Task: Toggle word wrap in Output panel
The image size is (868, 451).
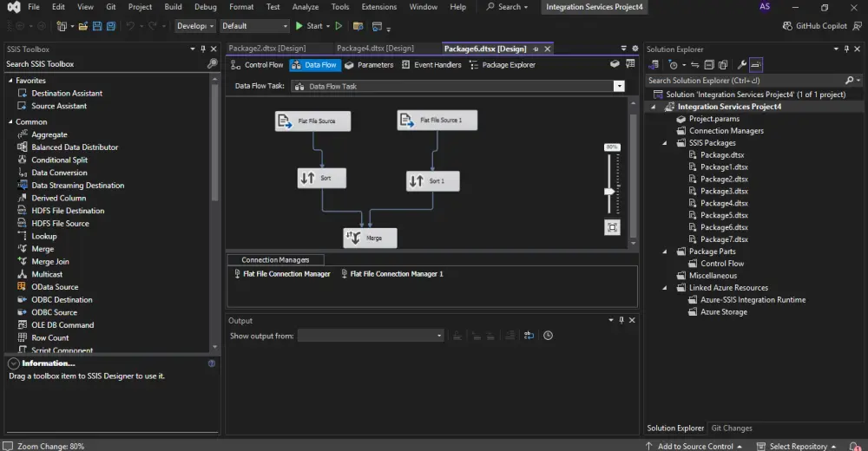Action: pyautogui.click(x=529, y=336)
